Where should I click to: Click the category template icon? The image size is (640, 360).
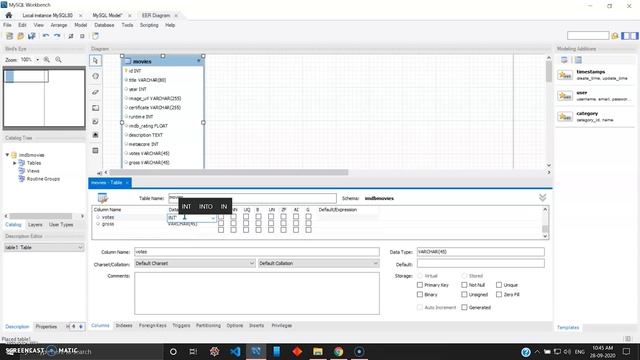click(565, 117)
